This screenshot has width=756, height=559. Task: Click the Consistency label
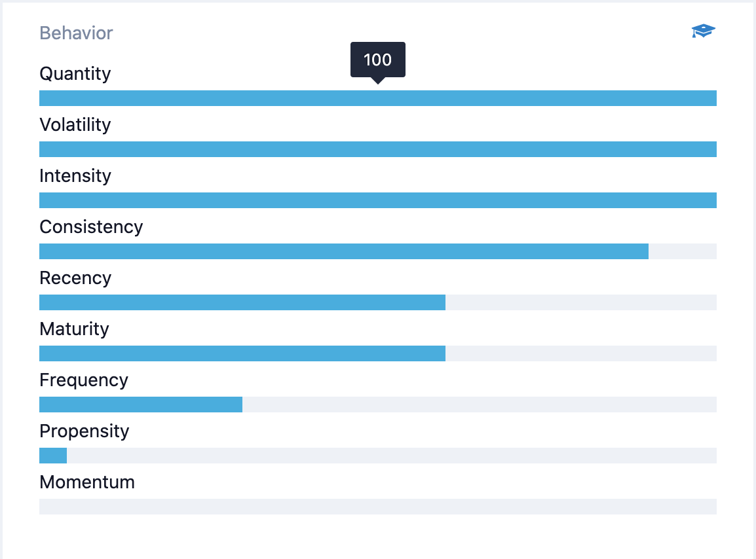point(91,227)
